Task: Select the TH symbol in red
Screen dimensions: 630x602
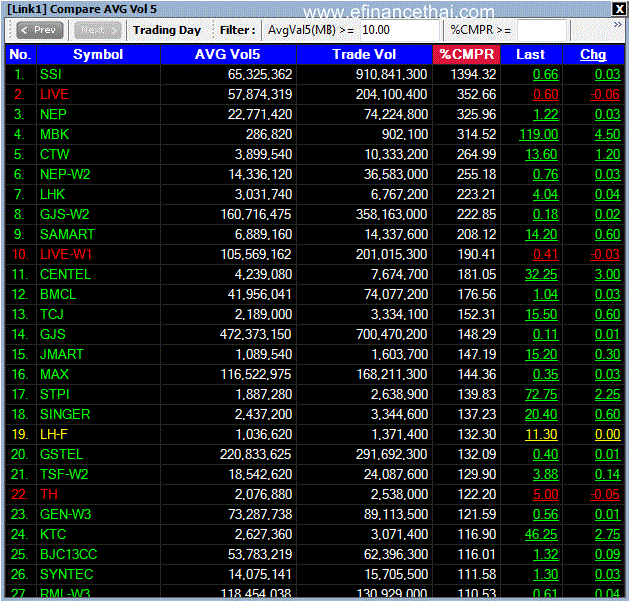Action: tap(49, 494)
